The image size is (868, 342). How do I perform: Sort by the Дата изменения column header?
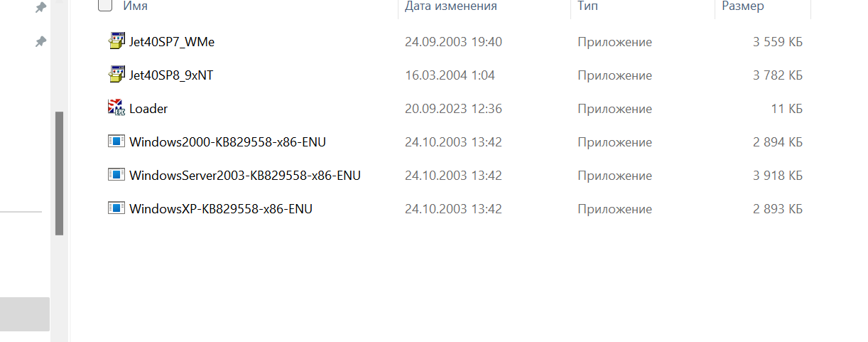pyautogui.click(x=451, y=6)
